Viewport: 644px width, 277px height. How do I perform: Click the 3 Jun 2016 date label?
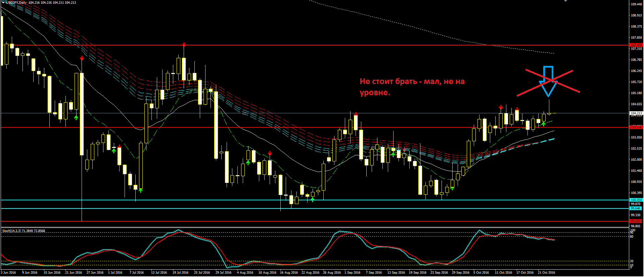[x=8, y=273]
